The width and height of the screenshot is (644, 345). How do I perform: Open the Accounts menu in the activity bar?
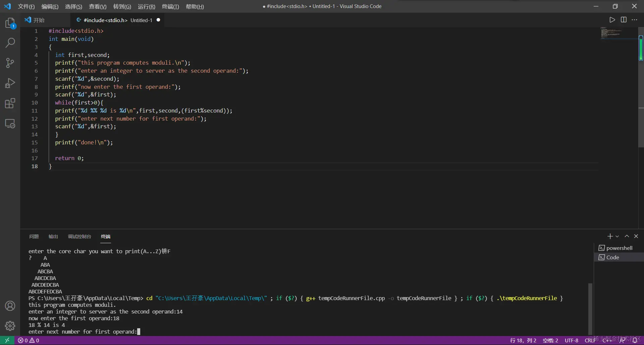(x=10, y=306)
